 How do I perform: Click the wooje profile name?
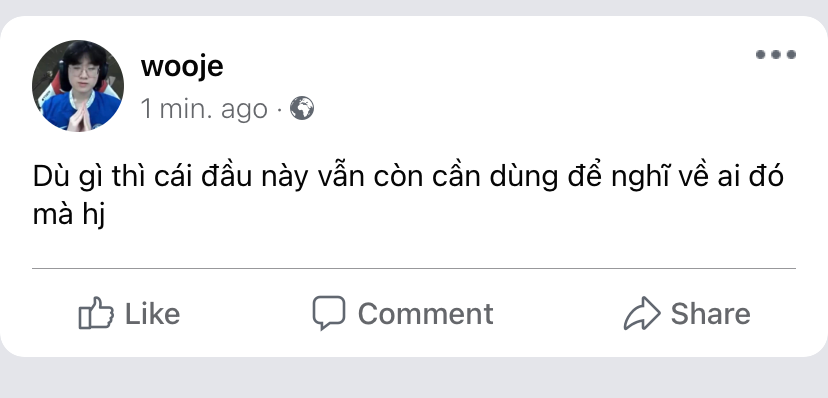(x=182, y=67)
